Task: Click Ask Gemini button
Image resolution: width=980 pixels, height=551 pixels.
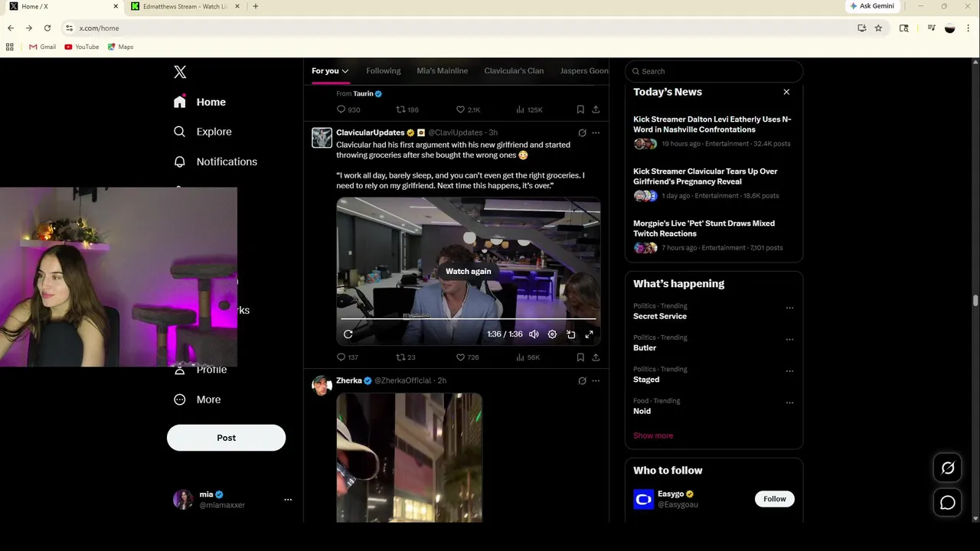Action: pos(872,6)
